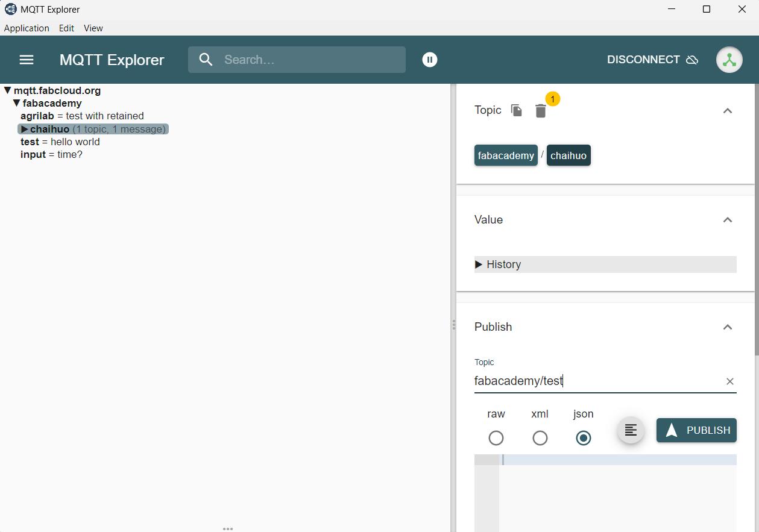
Task: Click the DISCONNECT button text
Action: [643, 60]
